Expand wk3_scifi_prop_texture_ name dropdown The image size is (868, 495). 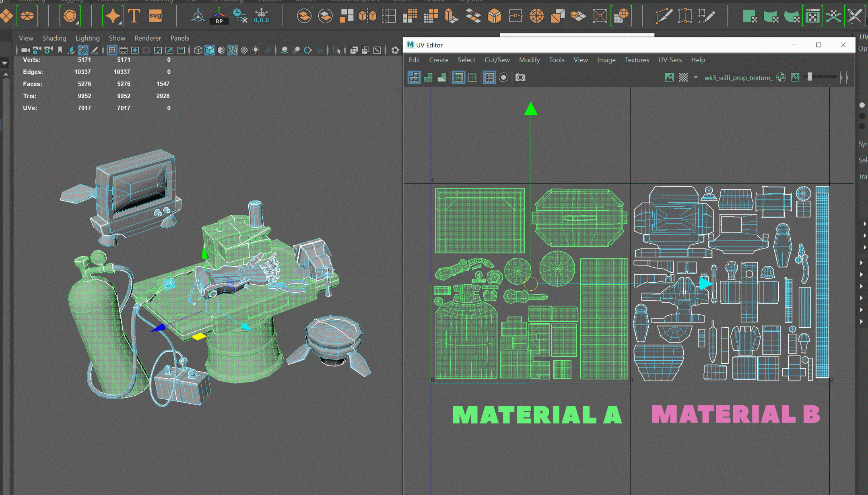pos(738,77)
